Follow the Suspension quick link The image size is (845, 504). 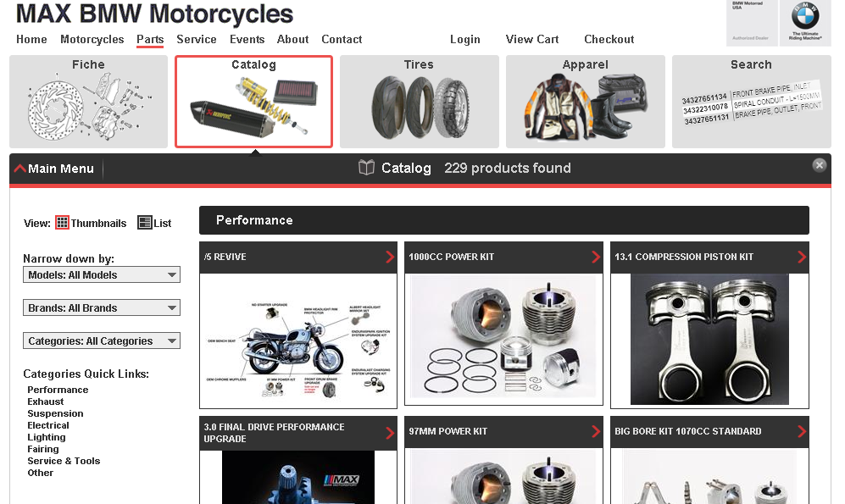point(55,413)
